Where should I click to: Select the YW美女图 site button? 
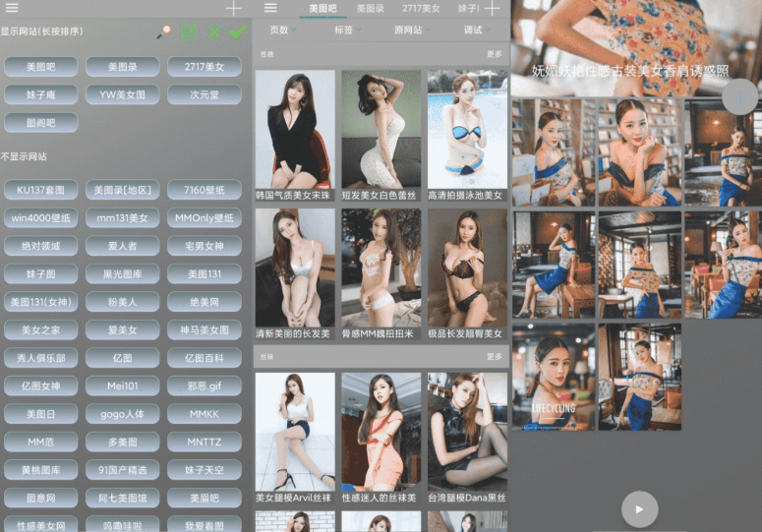coord(123,94)
